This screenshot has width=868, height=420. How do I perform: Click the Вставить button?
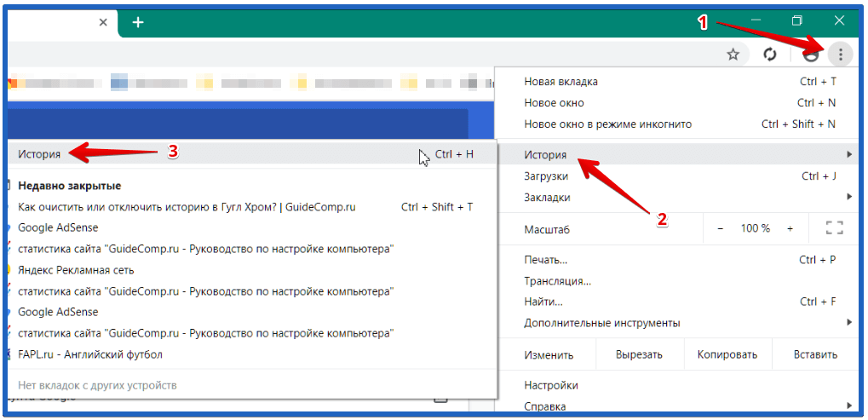(815, 354)
